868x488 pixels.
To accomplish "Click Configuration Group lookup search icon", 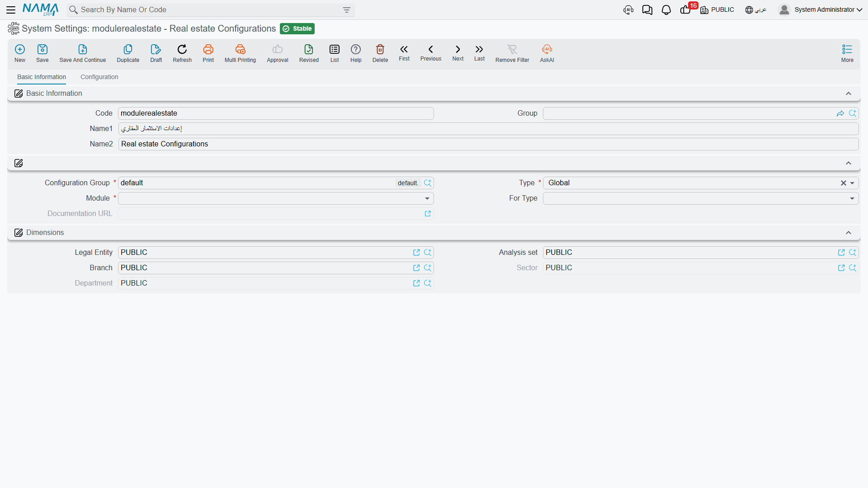I will coord(428,183).
